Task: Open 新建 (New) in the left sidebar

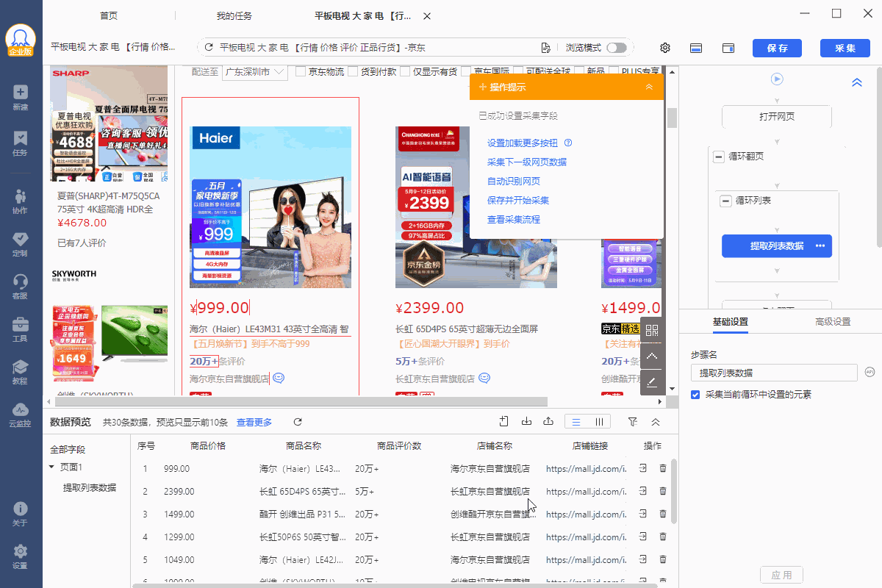Action: pos(21,98)
